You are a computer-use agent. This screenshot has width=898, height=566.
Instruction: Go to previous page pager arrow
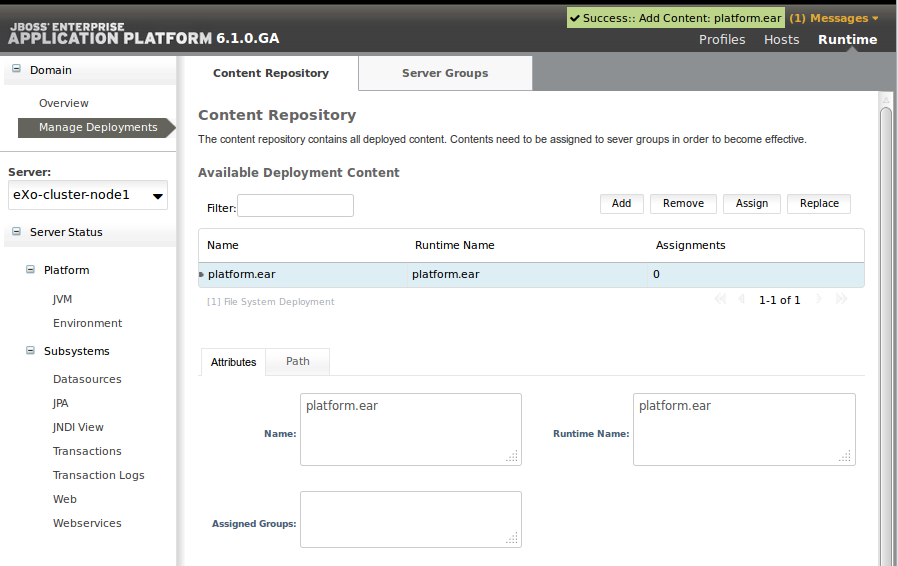pos(742,298)
